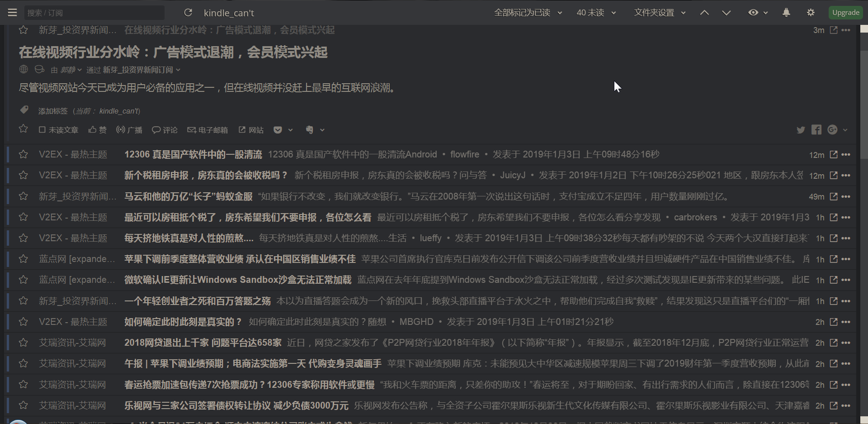Click the Upgrade button
The width and height of the screenshot is (868, 424).
coord(845,12)
